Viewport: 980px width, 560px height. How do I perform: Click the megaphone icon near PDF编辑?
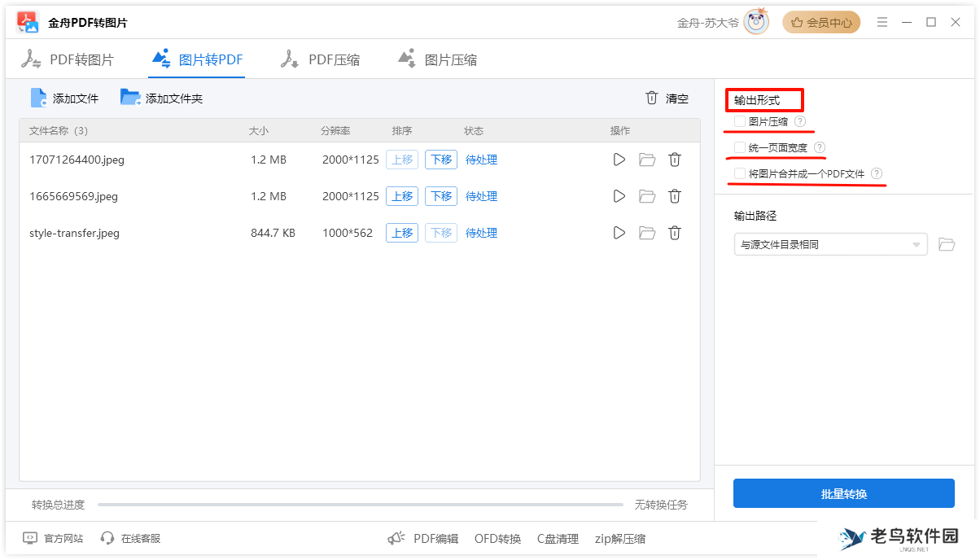click(x=396, y=538)
